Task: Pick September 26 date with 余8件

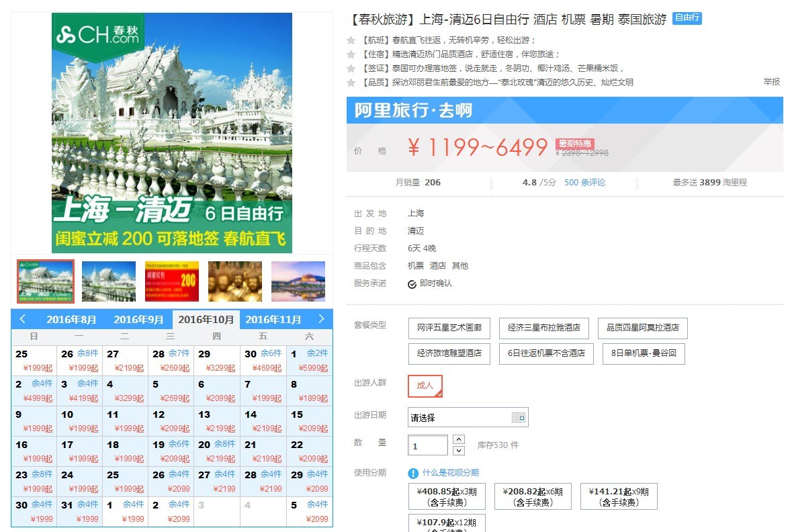Action: point(79,361)
